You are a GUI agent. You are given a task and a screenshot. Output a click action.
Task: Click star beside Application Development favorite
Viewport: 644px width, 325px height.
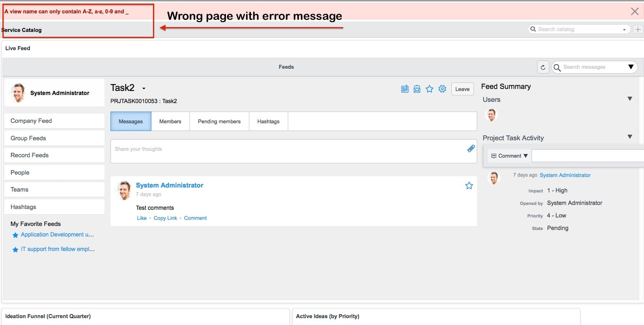[x=15, y=235]
